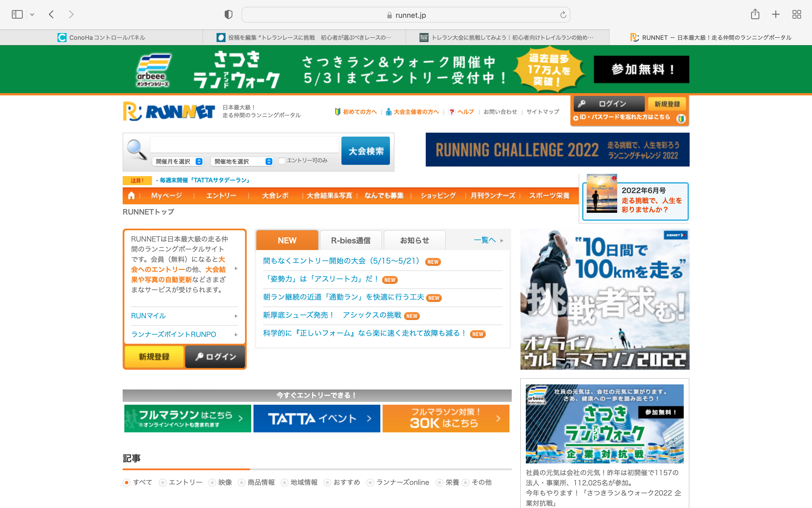This screenshot has height=508, width=812.
Task: Enable the エントリー可のみ checkbox
Action: pyautogui.click(x=282, y=161)
